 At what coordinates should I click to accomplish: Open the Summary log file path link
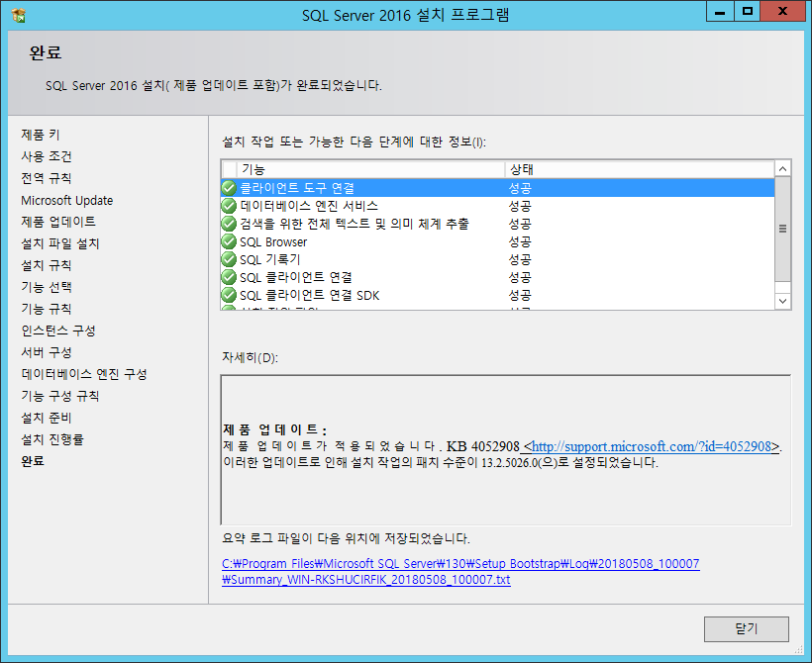click(x=460, y=571)
